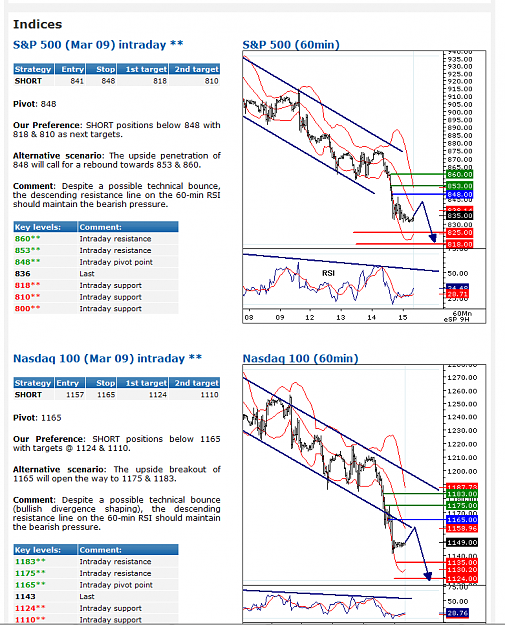The width and height of the screenshot is (505, 625).
Task: Click the blue 1165.00 pivot label on Nasdaq chart
Action: (x=462, y=520)
